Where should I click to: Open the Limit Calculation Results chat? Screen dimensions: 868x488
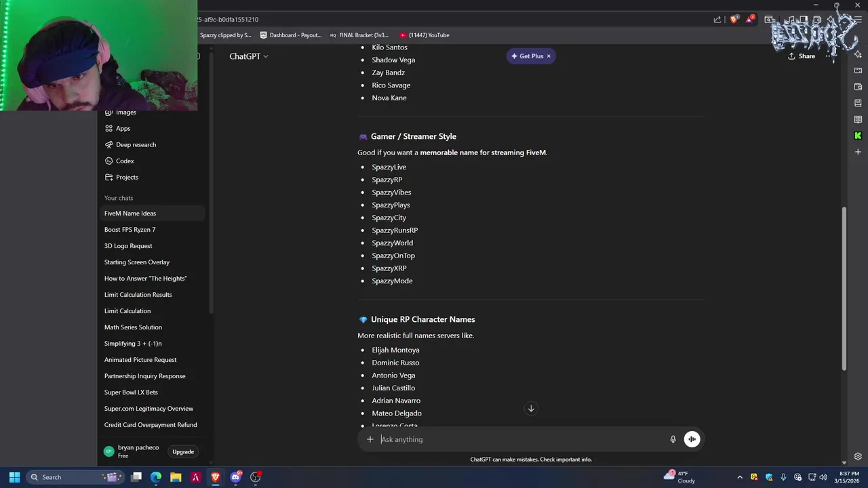(153, 295)
